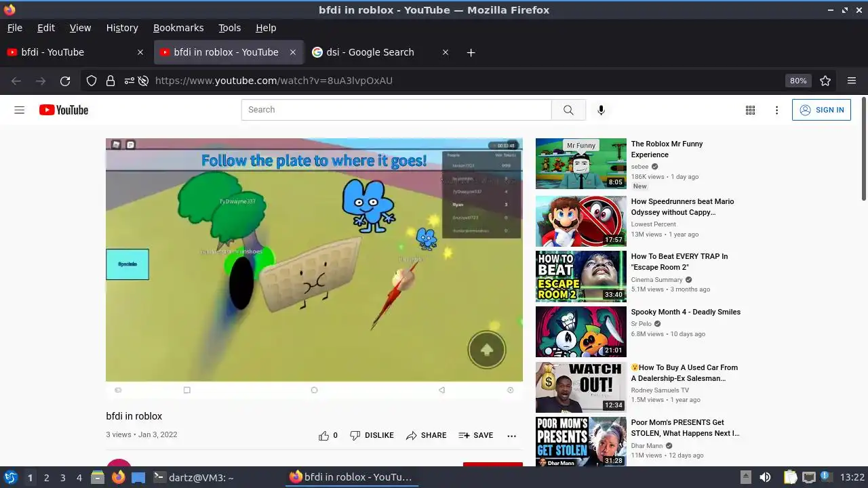This screenshot has height=488, width=868.
Task: Open the clipboard manager tray icon
Action: [x=790, y=477]
